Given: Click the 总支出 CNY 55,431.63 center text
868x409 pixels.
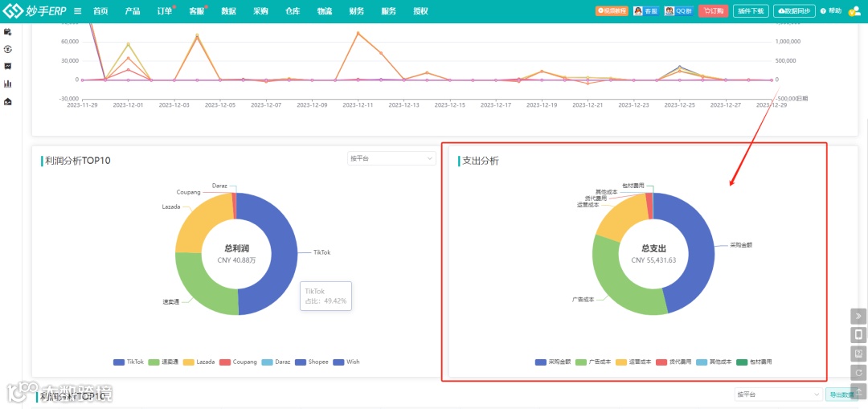Looking at the screenshot, I should pyautogui.click(x=653, y=254).
